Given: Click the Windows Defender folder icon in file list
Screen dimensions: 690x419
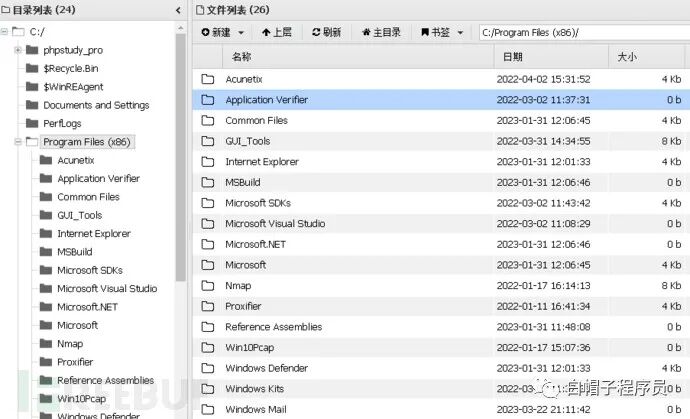Looking at the screenshot, I should coord(208,368).
